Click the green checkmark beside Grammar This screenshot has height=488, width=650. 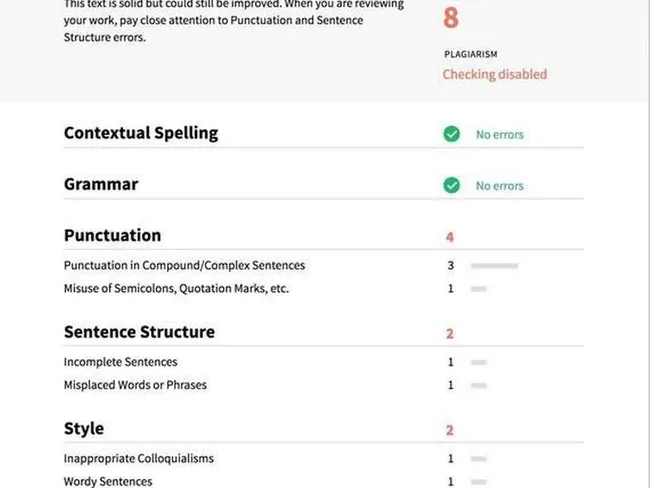pyautogui.click(x=452, y=185)
